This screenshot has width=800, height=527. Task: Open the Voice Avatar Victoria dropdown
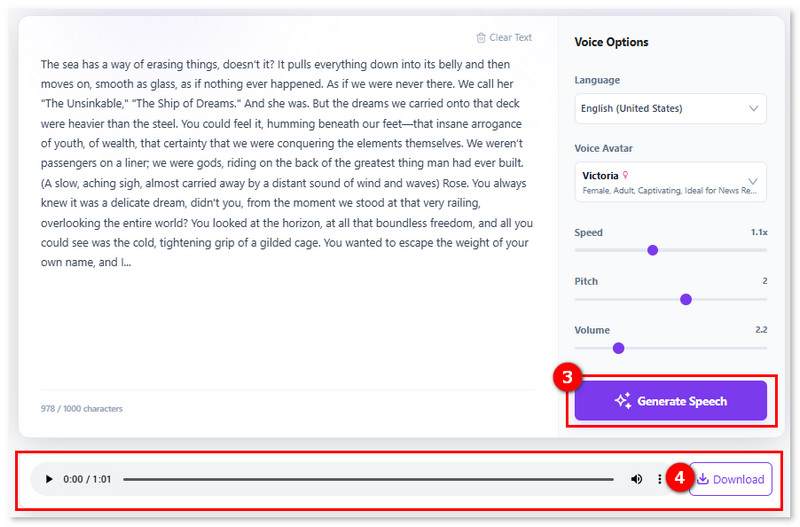(670, 182)
